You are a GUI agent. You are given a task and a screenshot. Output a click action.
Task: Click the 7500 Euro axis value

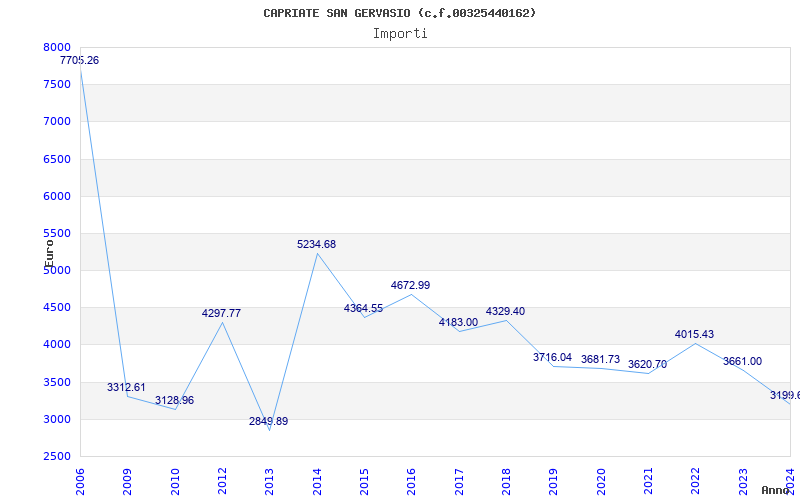click(x=57, y=85)
